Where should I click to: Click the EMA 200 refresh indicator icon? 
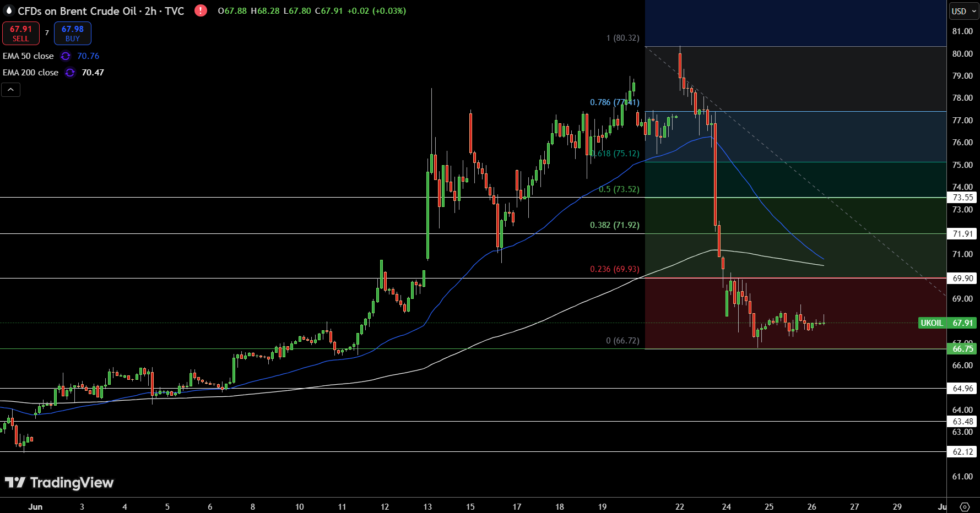tap(70, 73)
